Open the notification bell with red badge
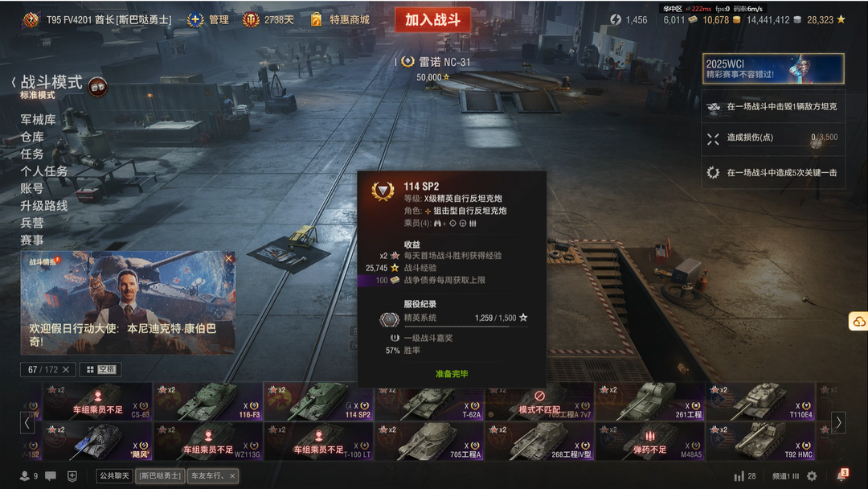The image size is (868, 489). tap(842, 475)
